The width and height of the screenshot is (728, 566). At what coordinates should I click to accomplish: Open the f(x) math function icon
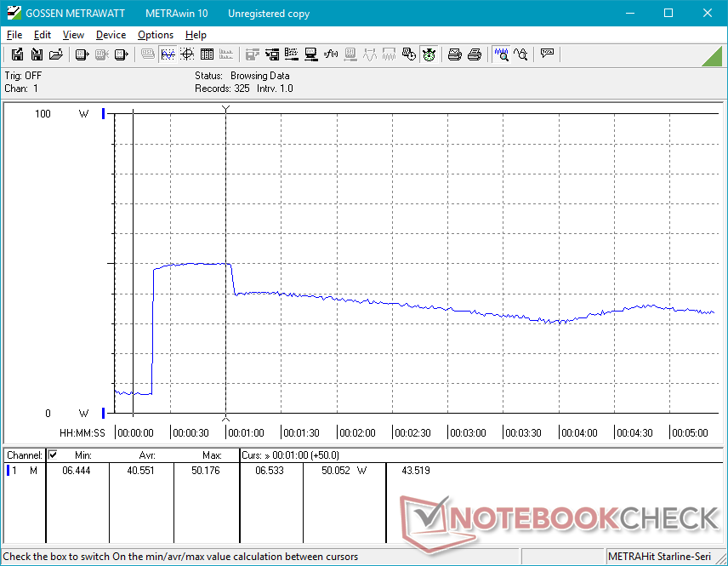(331, 54)
